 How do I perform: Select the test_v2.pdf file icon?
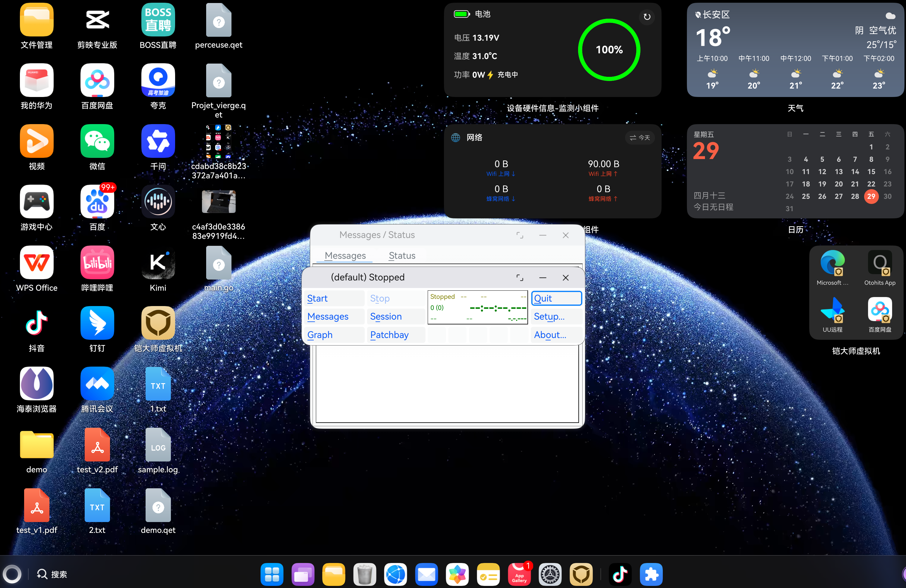pyautogui.click(x=97, y=445)
